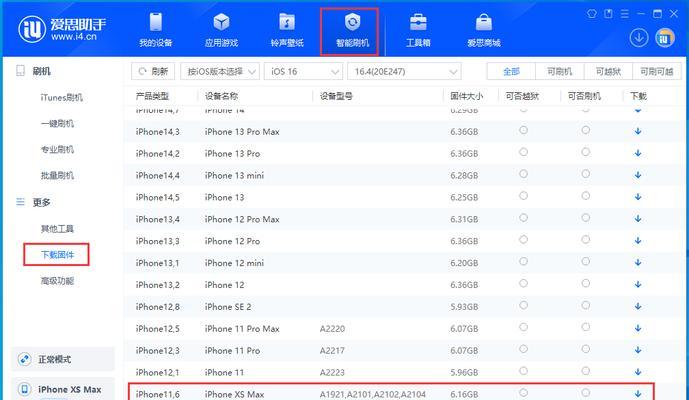Click the iPhone 11 device name cell
The height and width of the screenshot is (400, 689).
pyautogui.click(x=224, y=372)
